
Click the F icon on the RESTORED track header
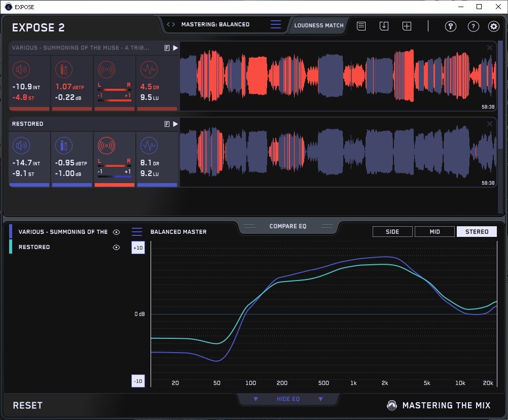point(167,124)
